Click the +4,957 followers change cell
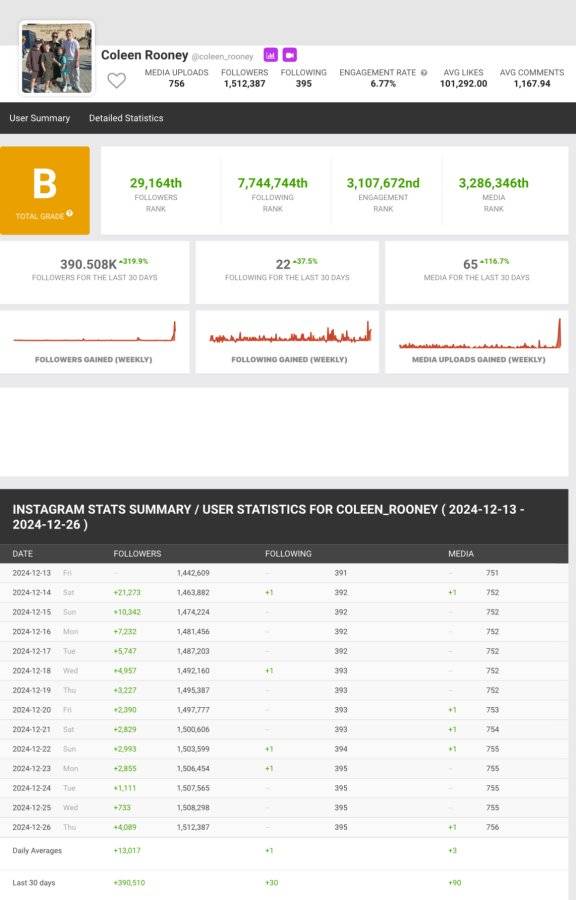The image size is (576, 900). coord(125,670)
